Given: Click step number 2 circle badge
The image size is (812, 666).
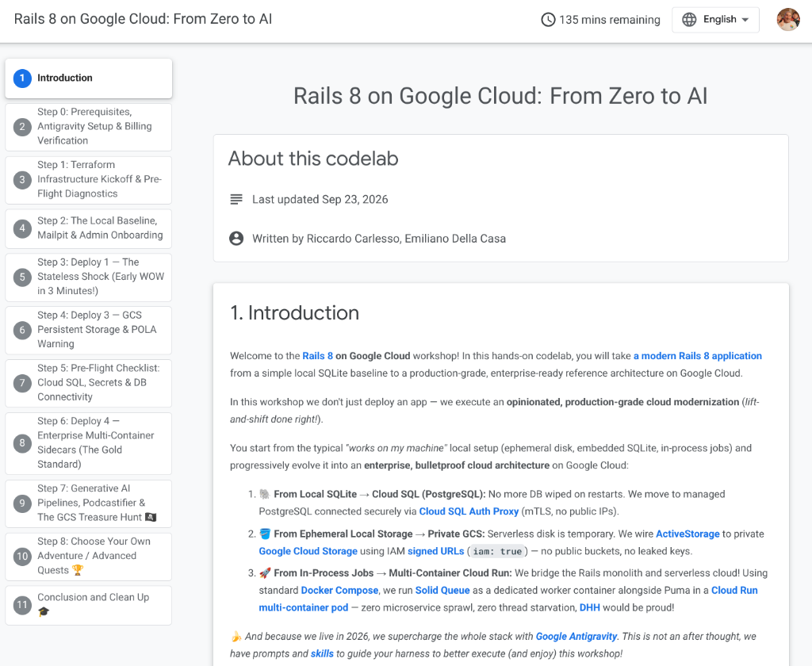Looking at the screenshot, I should [x=22, y=127].
